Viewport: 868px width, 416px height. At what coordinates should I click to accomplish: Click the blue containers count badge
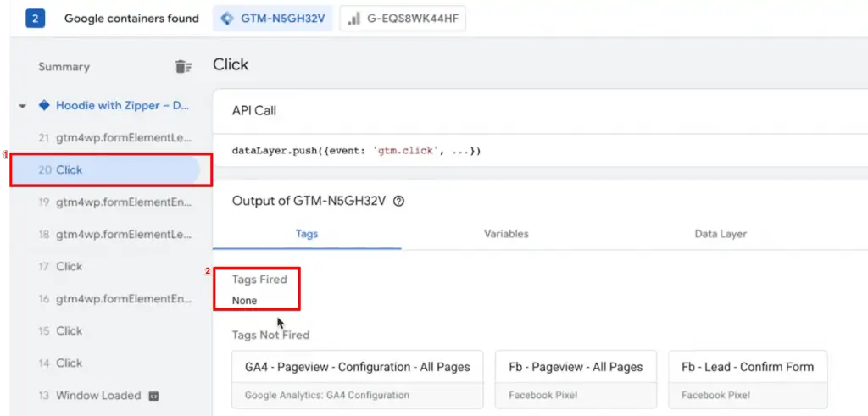pos(35,19)
